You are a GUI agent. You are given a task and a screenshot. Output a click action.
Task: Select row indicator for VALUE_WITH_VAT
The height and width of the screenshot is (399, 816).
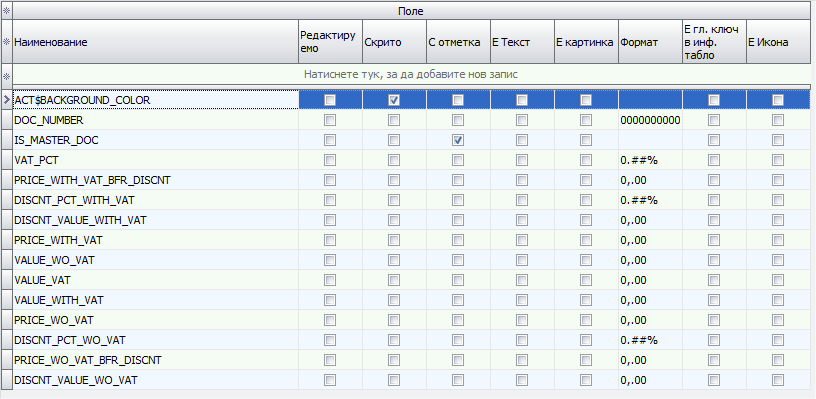pyautogui.click(x=7, y=300)
